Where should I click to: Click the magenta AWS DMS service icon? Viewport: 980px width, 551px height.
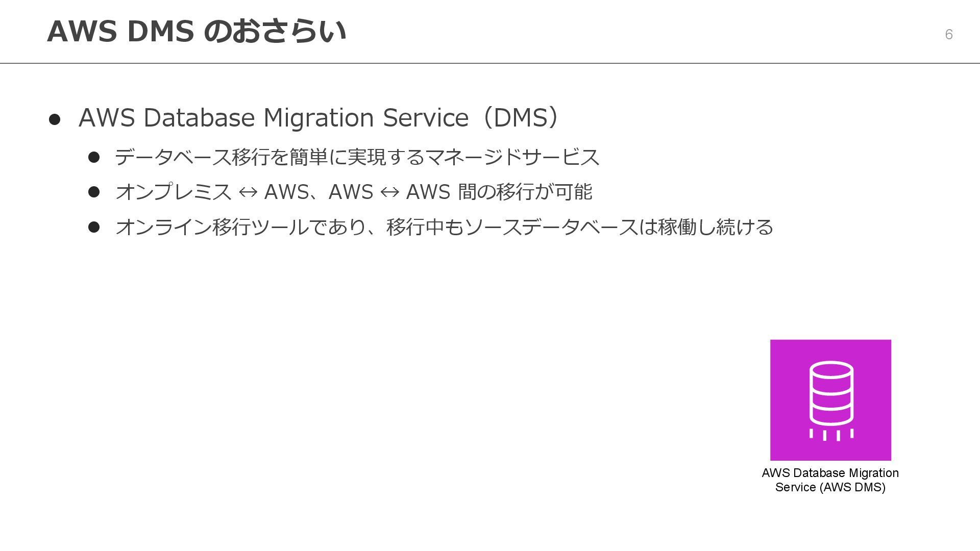pos(830,400)
